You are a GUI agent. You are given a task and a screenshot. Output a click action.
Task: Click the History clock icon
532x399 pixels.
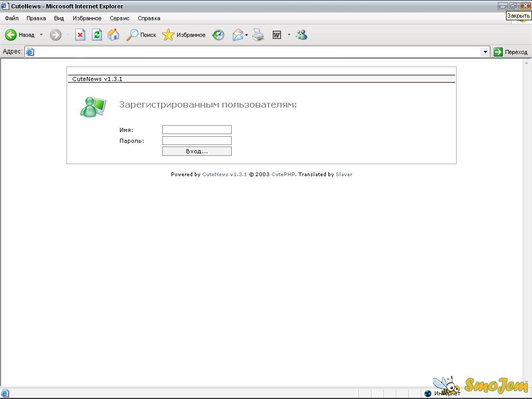[218, 35]
